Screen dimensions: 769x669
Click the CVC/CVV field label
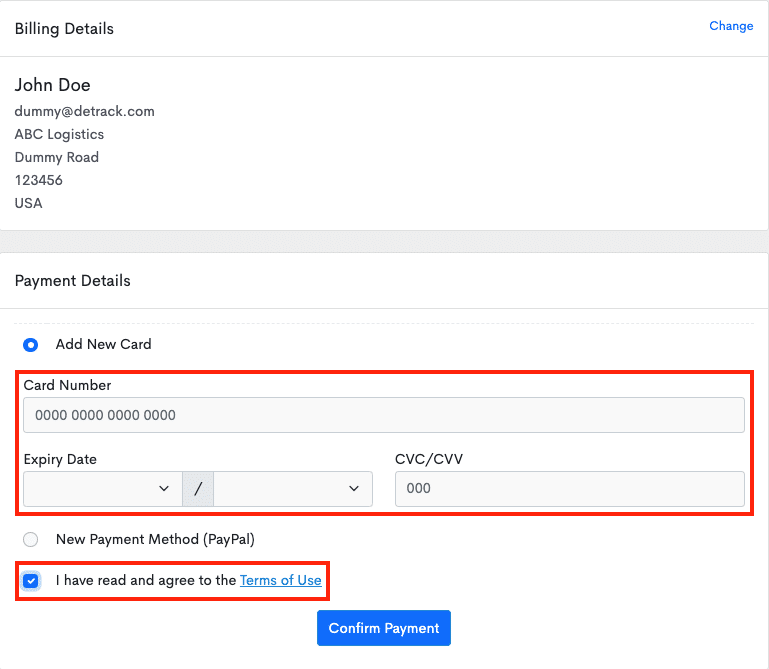[429, 459]
